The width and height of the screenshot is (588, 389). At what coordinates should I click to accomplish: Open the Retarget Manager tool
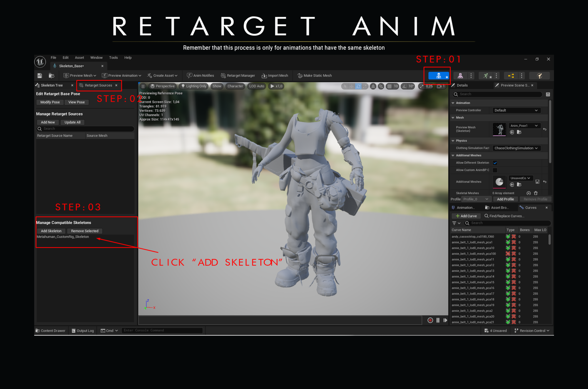coord(238,75)
